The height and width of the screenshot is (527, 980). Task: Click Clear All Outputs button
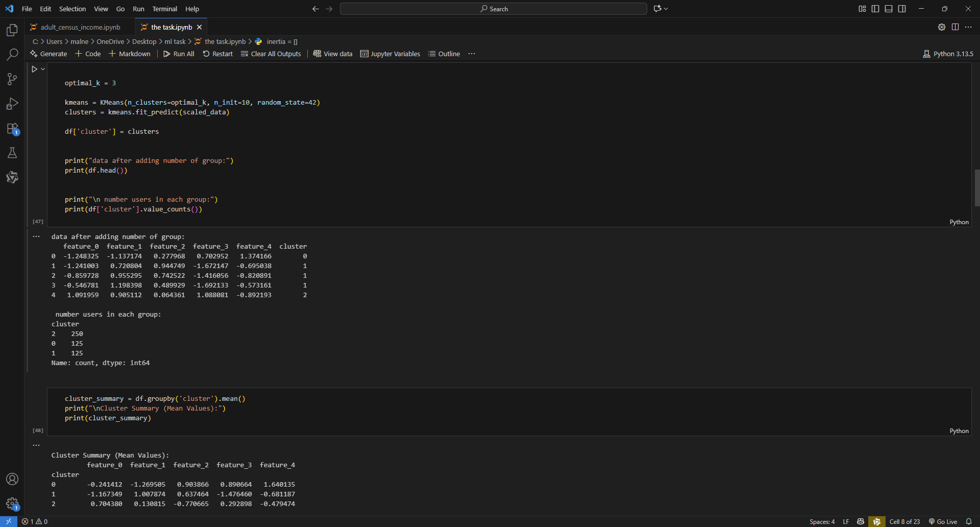click(x=271, y=54)
